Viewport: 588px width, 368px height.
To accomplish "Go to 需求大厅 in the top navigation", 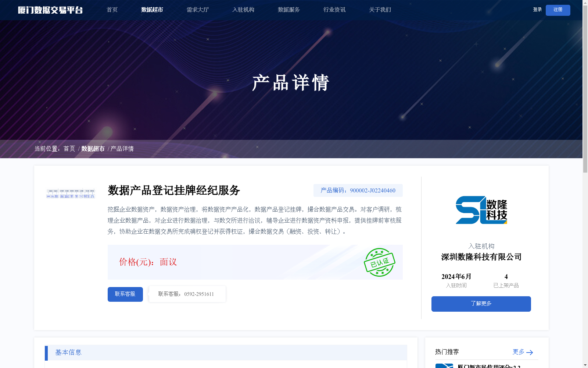I will [x=198, y=10].
